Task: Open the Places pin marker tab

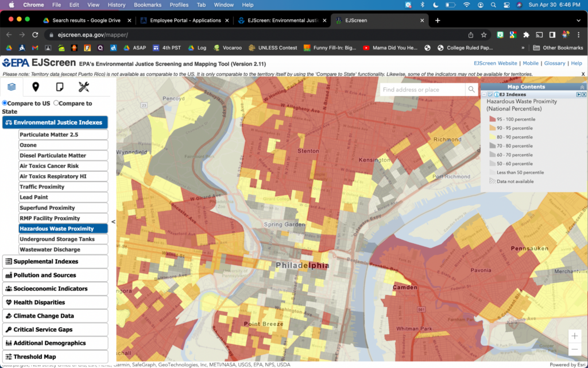Action: coord(36,87)
